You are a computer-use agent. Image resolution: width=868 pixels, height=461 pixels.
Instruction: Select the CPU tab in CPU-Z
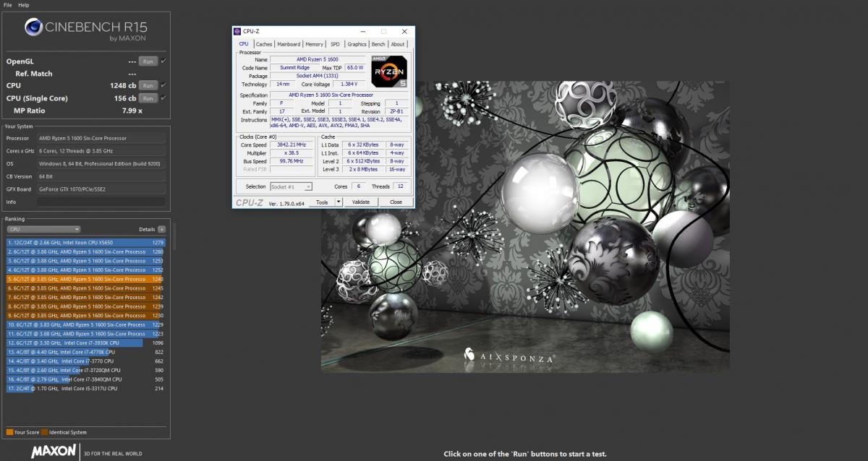click(244, 44)
